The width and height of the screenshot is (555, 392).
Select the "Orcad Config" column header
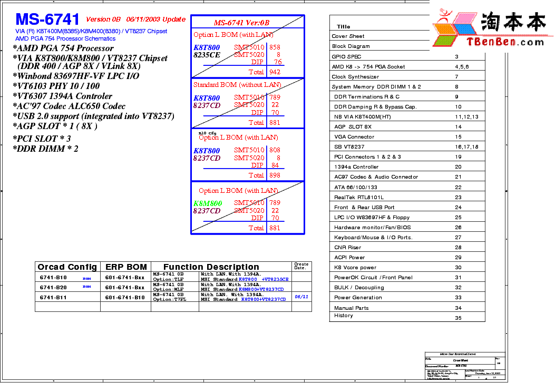click(67, 267)
